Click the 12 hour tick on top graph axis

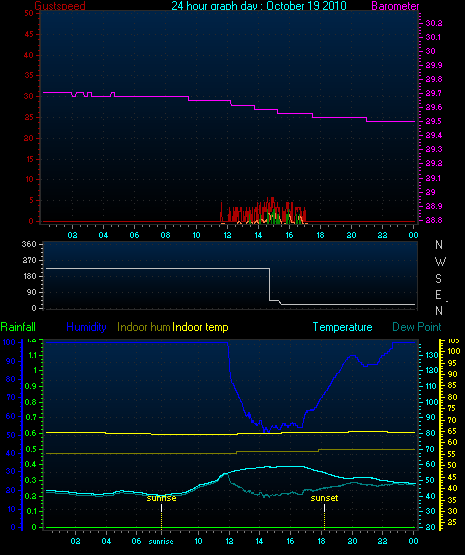click(227, 235)
